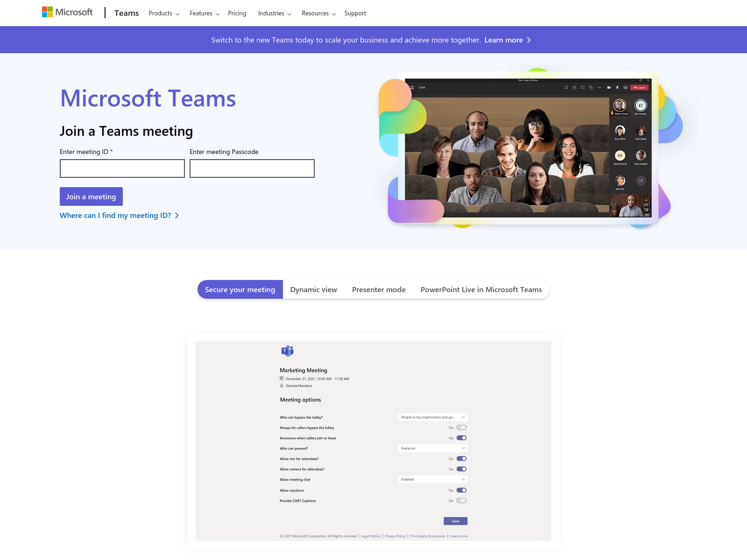Screen dimensions: 747x560
Task: Open the Who can present dropdown showing Everyone
Action: pyautogui.click(x=433, y=448)
